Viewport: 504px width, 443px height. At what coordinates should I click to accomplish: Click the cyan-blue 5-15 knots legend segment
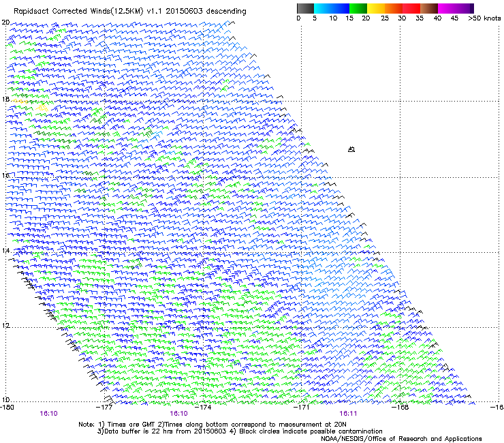click(x=332, y=8)
